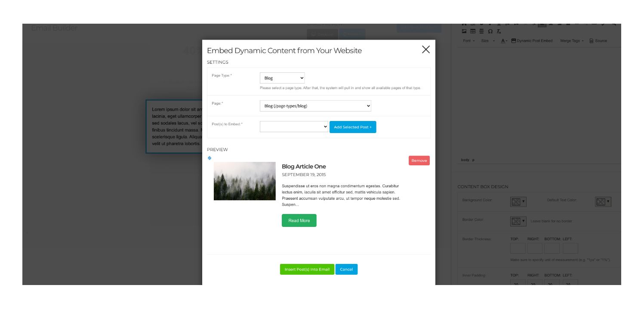
Task: Open the Post(s) to Embed dropdown
Action: (x=294, y=127)
